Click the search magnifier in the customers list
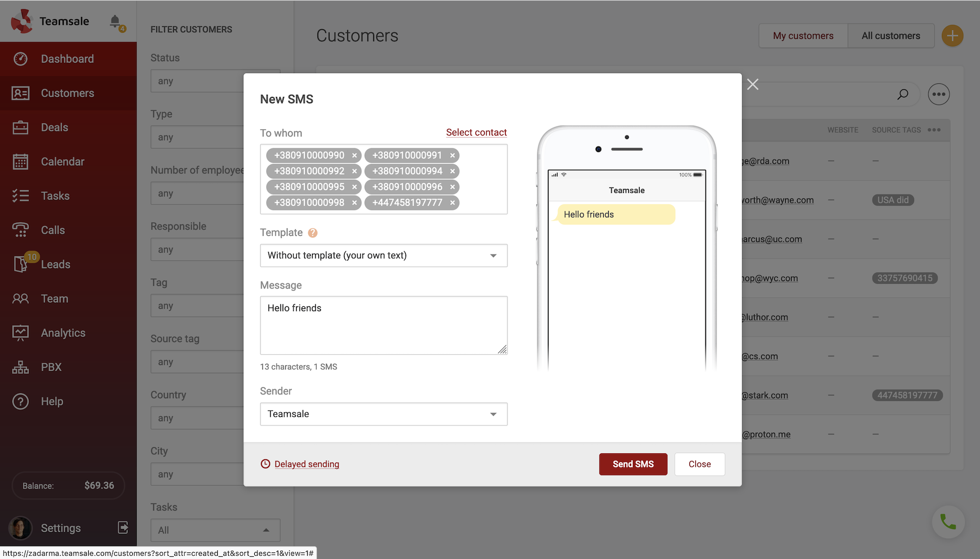 coord(903,94)
